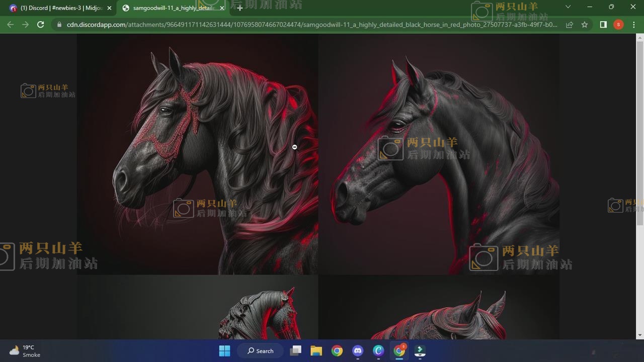Viewport: 644px width, 362px height.
Task: Go back using the browser back arrow
Action: pyautogui.click(x=10, y=25)
